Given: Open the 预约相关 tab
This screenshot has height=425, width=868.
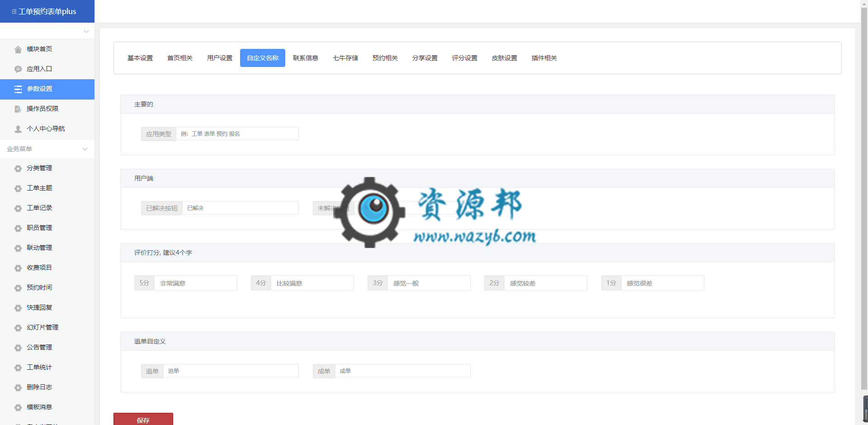Looking at the screenshot, I should point(385,58).
